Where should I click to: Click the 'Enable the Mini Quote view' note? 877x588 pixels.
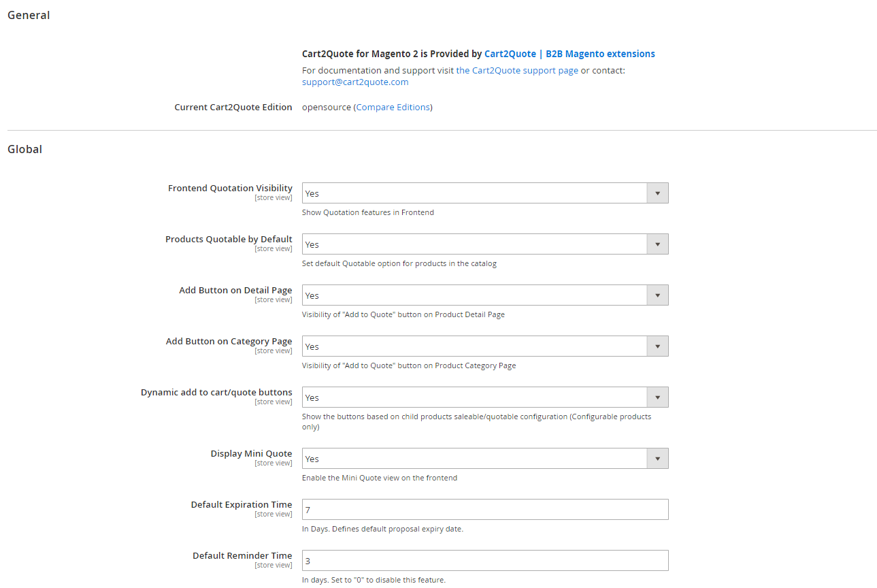(380, 478)
